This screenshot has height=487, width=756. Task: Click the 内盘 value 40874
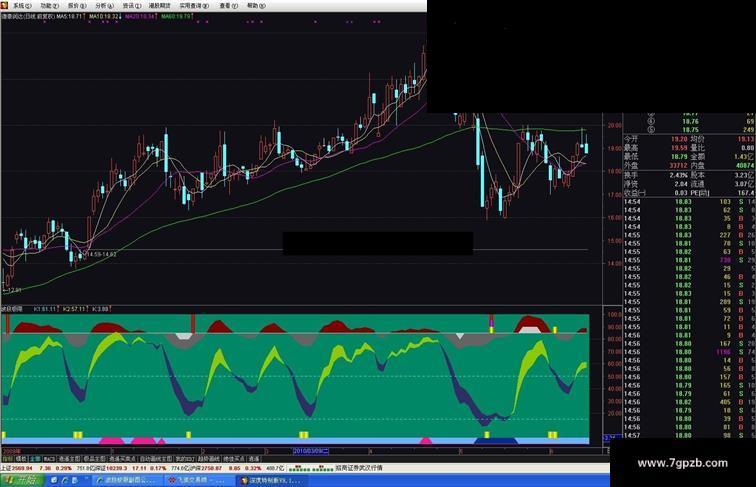744,165
